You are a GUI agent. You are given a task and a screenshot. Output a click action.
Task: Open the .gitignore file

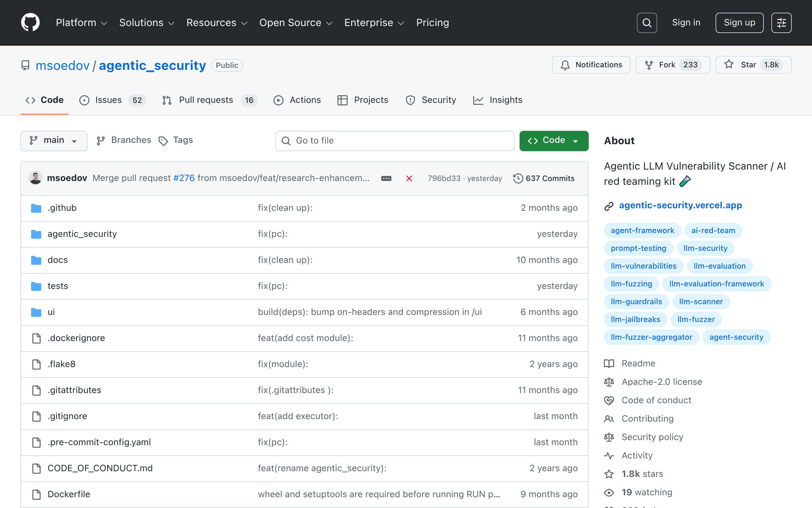coord(67,416)
